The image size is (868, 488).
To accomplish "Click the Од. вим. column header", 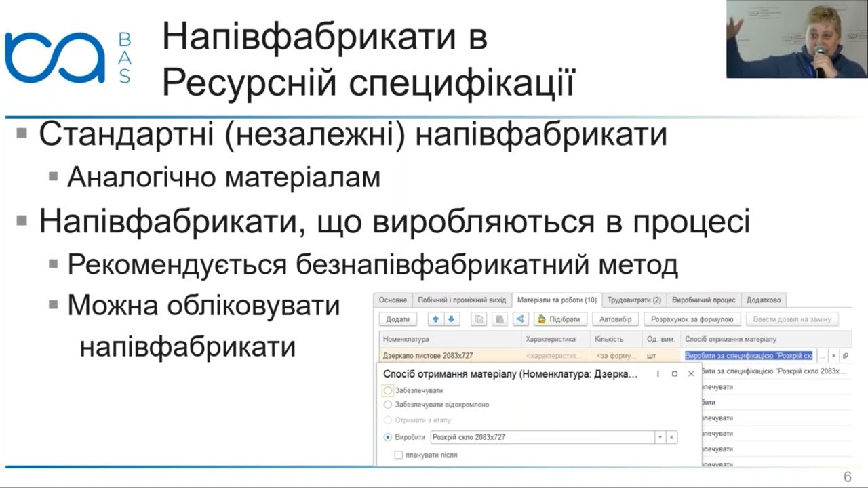I will 661,339.
